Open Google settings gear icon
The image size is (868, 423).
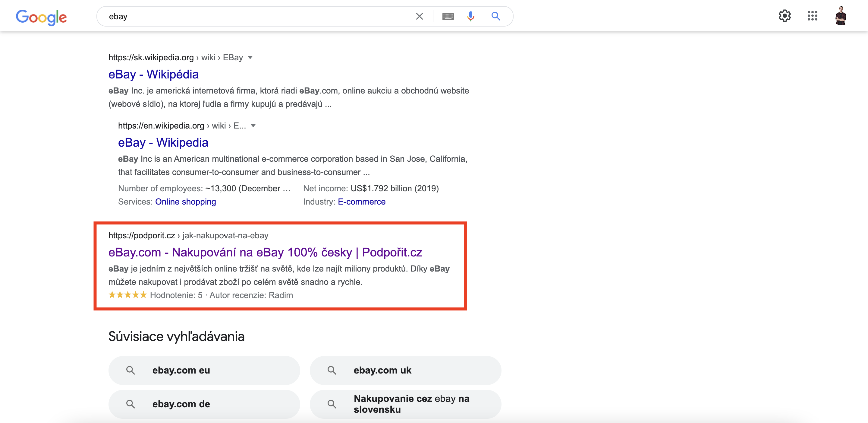[x=785, y=16]
